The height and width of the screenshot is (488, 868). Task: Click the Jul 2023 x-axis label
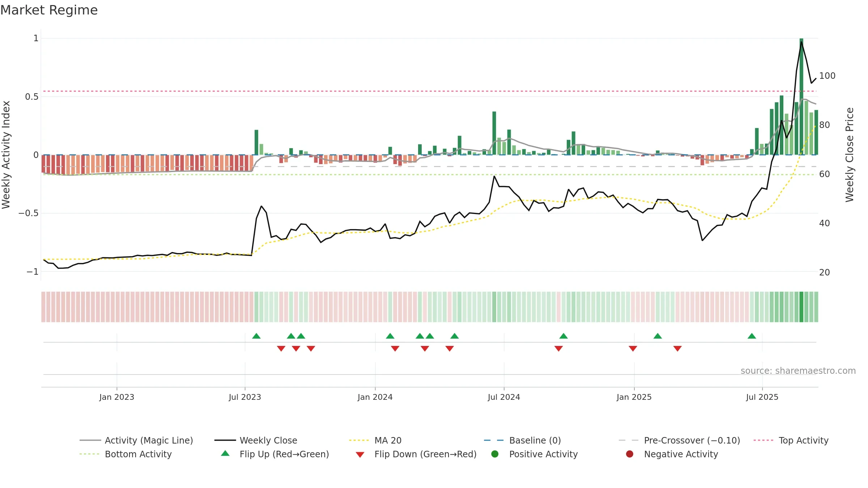pyautogui.click(x=245, y=397)
